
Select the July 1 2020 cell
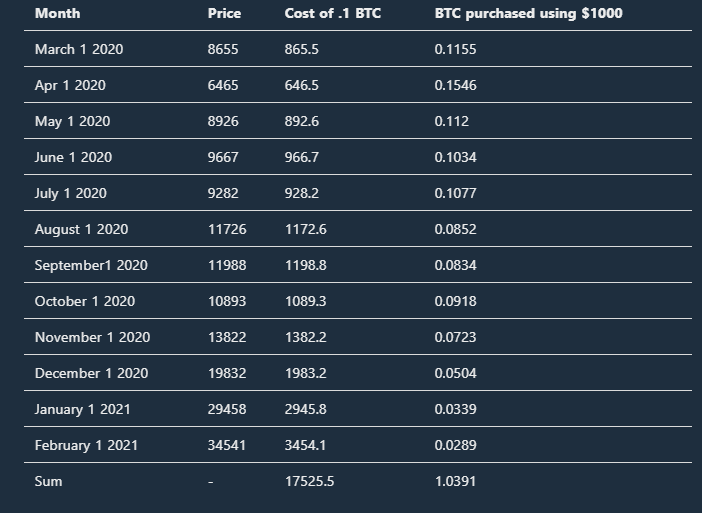click(x=71, y=193)
